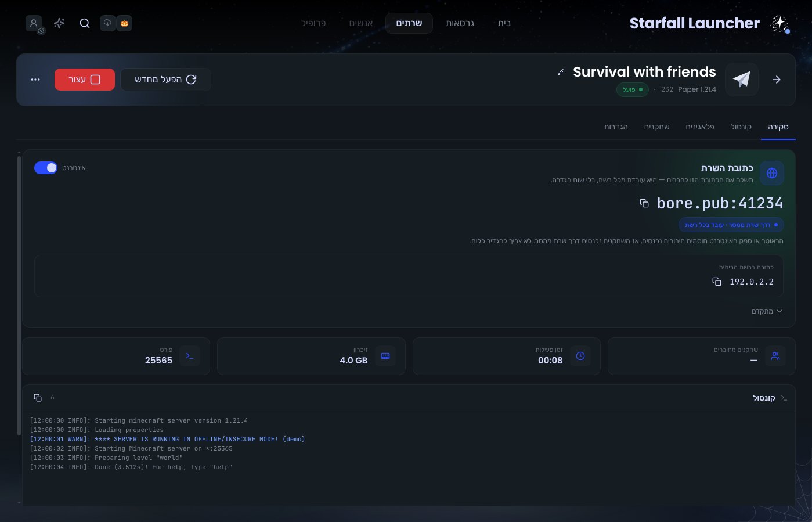
Task: Click the server address bore.pub:41234
Action: pyautogui.click(x=720, y=203)
